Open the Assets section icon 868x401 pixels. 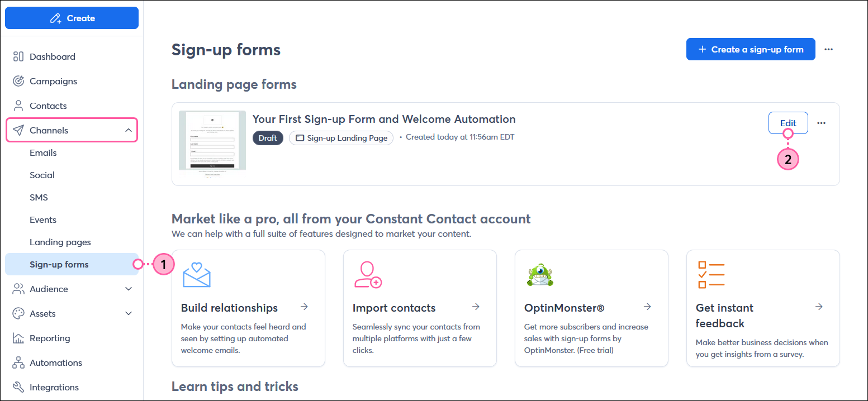(18, 313)
